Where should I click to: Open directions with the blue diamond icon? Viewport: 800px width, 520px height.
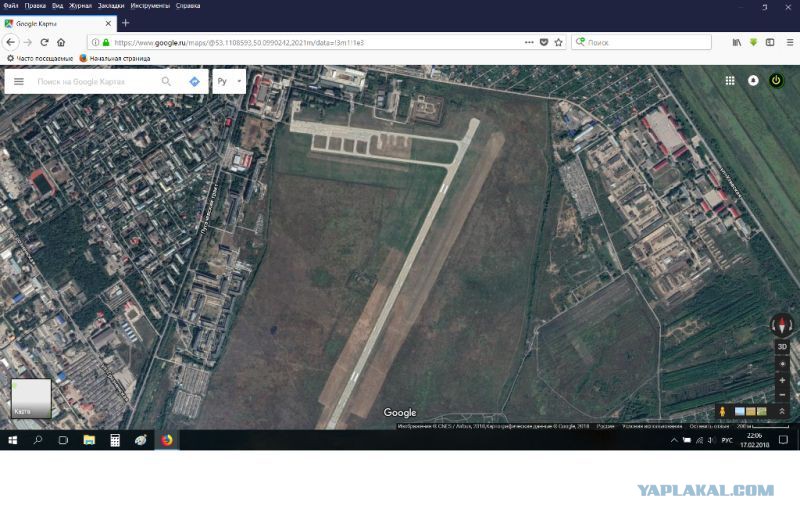194,82
